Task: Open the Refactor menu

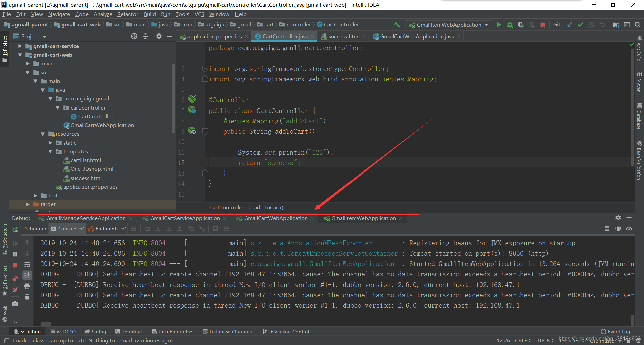Action: pyautogui.click(x=127, y=14)
